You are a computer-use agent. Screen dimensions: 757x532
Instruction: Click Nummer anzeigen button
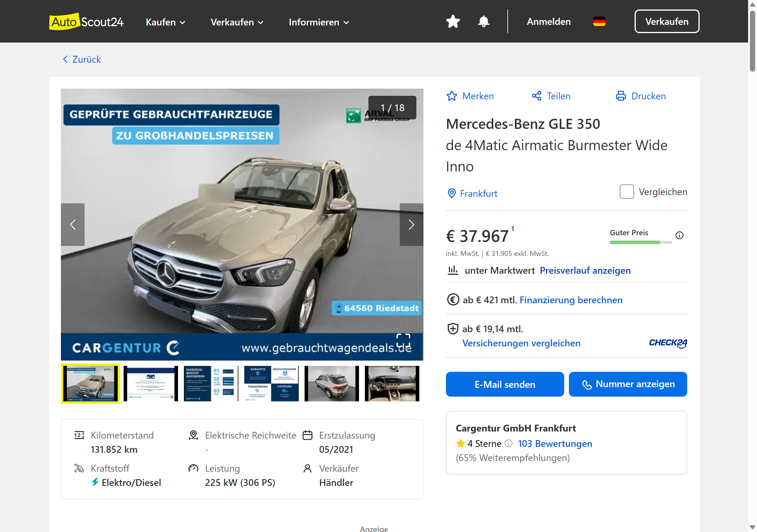pyautogui.click(x=628, y=384)
